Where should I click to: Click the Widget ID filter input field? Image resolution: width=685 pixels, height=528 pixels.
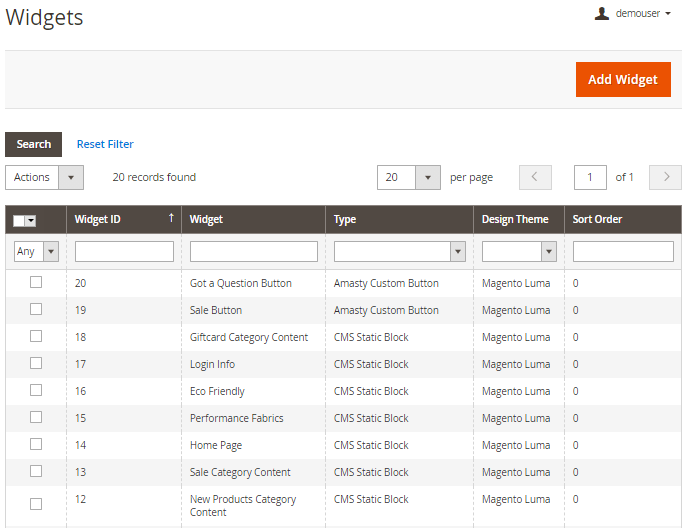(x=124, y=251)
